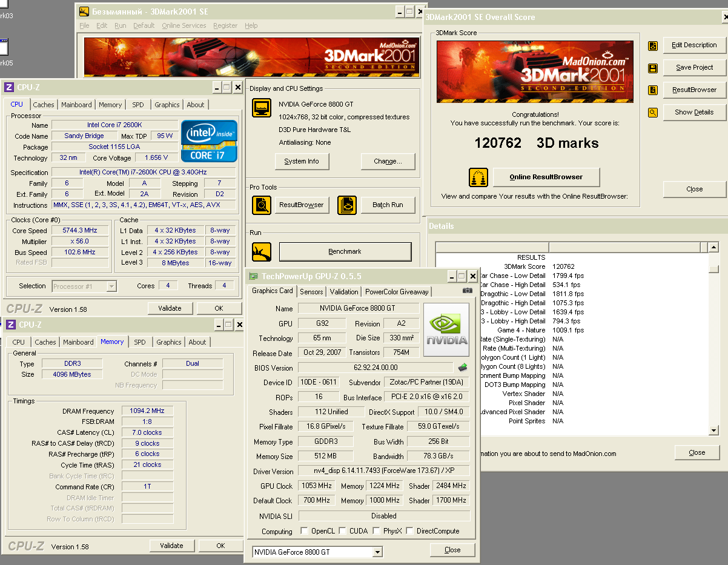Click the System Info button
The image size is (728, 565).
tap(301, 161)
